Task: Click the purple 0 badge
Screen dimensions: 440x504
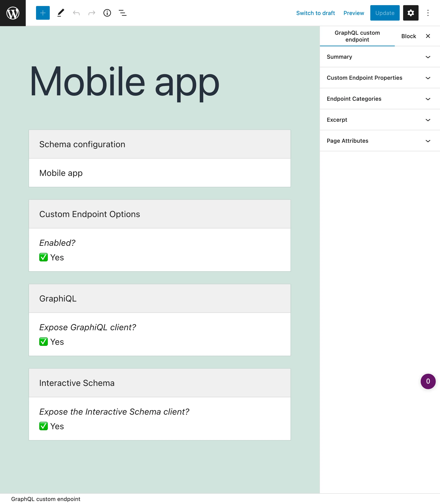Action: click(x=428, y=381)
